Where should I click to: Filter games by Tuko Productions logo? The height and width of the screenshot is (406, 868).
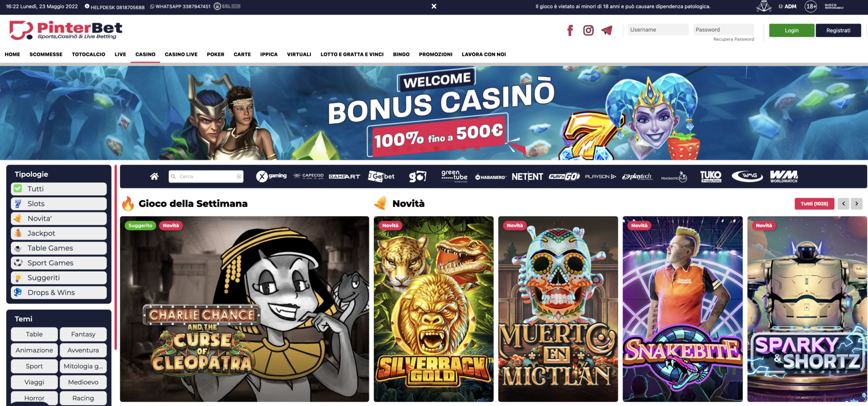711,176
